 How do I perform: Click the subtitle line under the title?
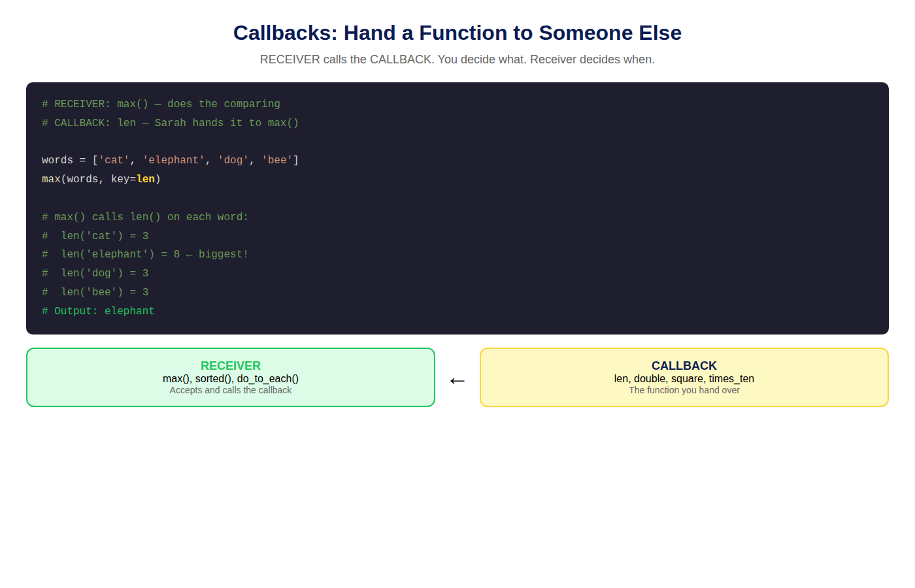(457, 59)
